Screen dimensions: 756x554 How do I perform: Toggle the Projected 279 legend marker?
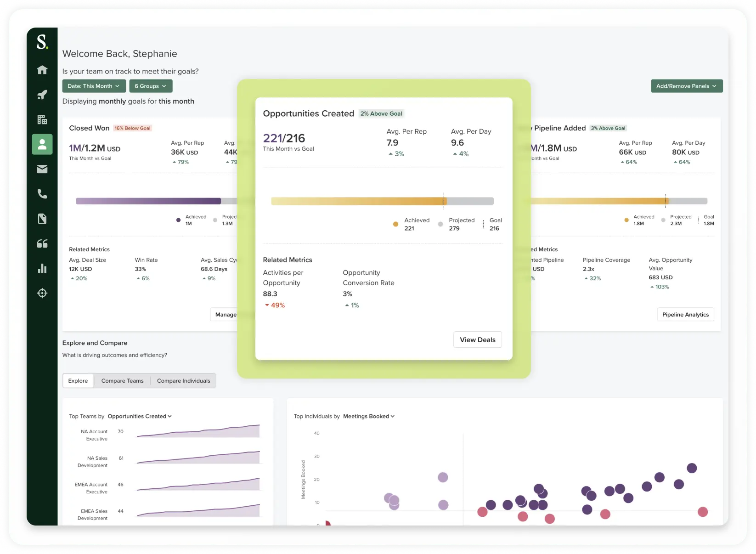pyautogui.click(x=440, y=224)
